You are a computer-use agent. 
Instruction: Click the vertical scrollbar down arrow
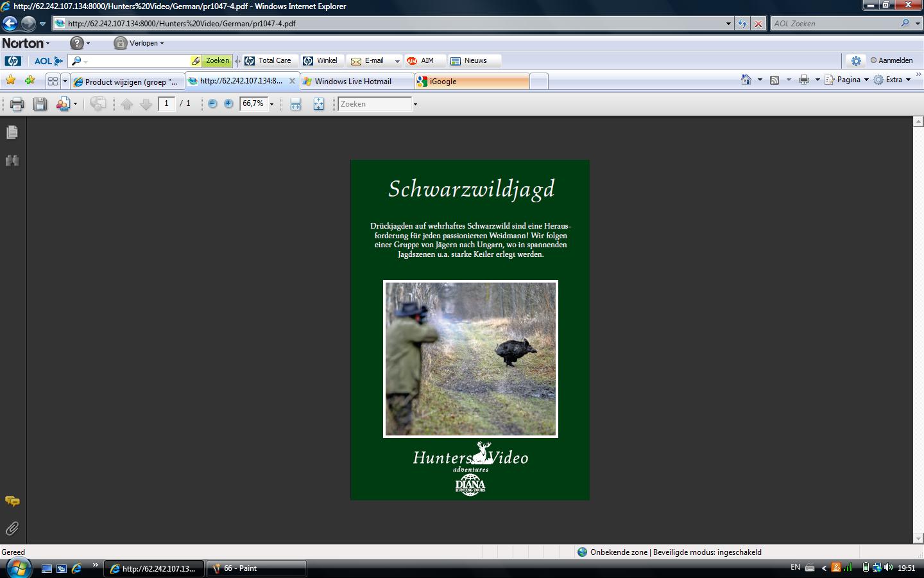(x=918, y=538)
